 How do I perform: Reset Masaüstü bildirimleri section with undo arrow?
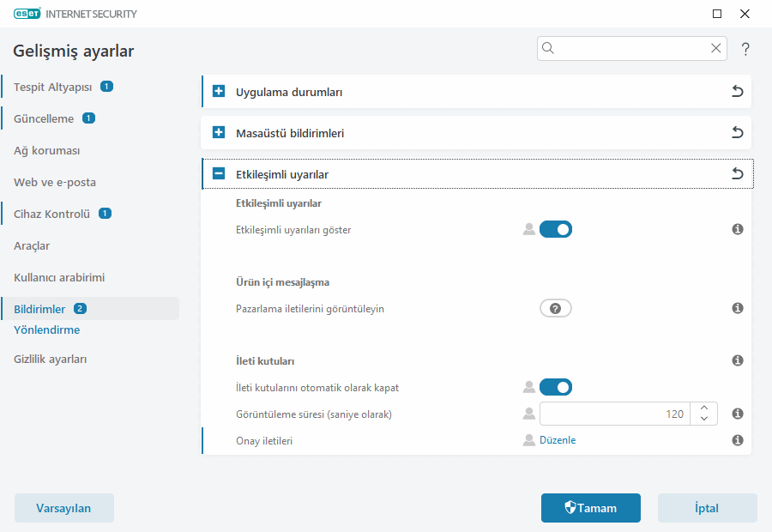click(737, 133)
